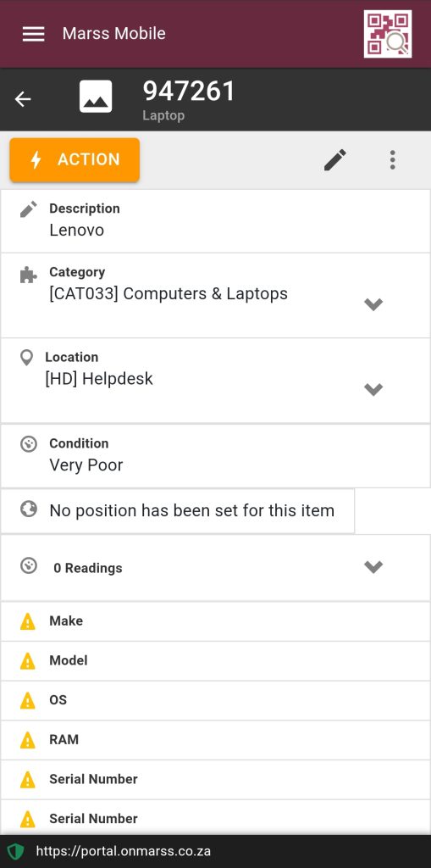Open the first Serial Number field
This screenshot has width=431, height=868.
point(215,780)
